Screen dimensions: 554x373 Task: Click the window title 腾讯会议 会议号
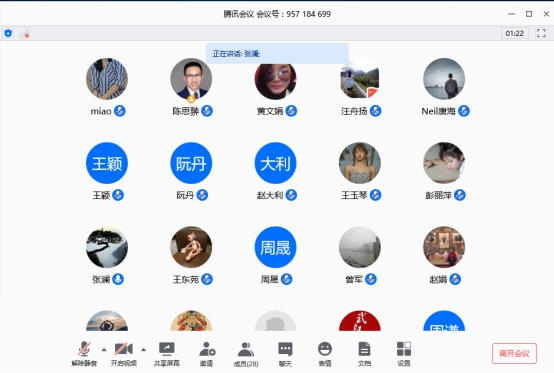pos(277,14)
